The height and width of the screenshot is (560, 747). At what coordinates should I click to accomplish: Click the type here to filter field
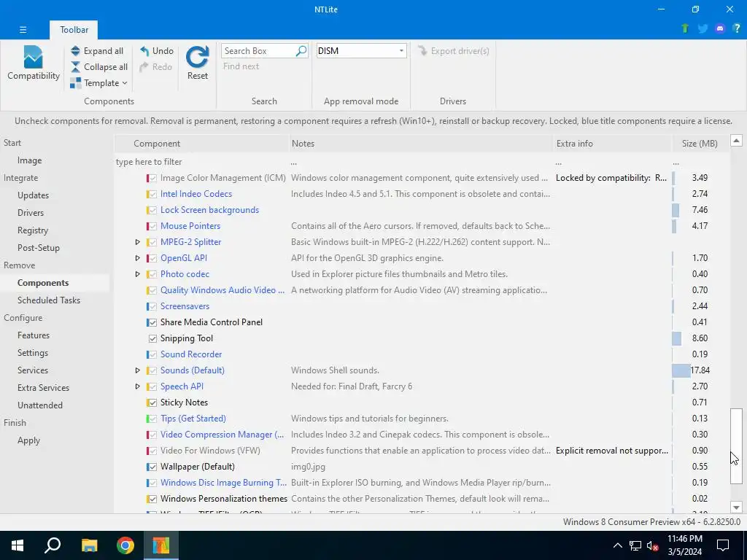tap(201, 162)
